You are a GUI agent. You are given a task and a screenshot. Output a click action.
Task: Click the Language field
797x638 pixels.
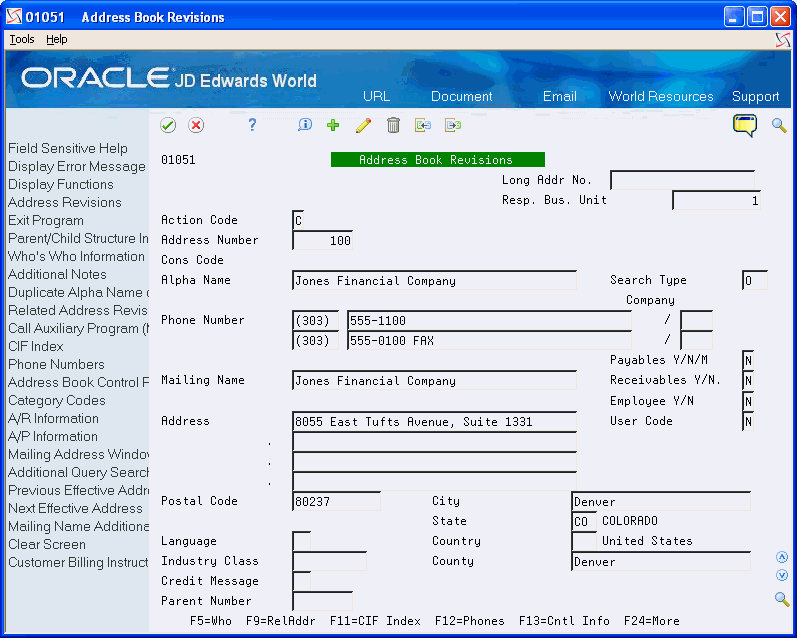[301, 541]
